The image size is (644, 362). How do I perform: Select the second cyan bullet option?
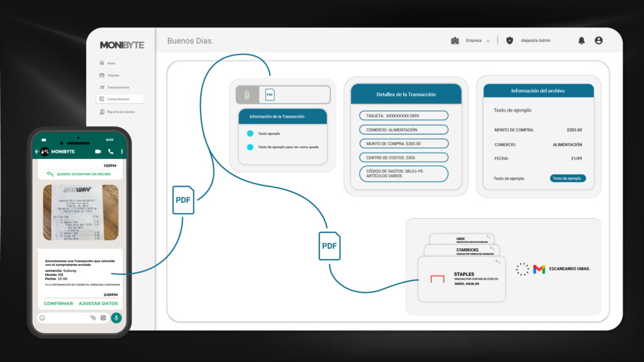[x=250, y=147]
